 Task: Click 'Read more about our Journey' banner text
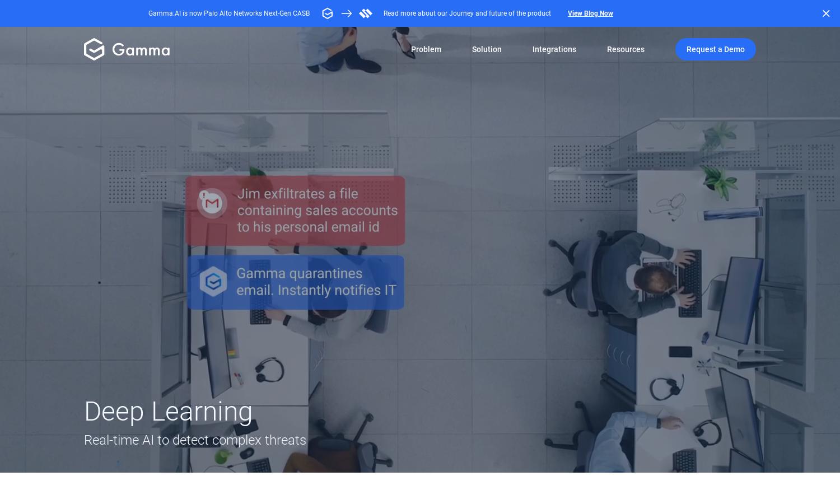467,13
